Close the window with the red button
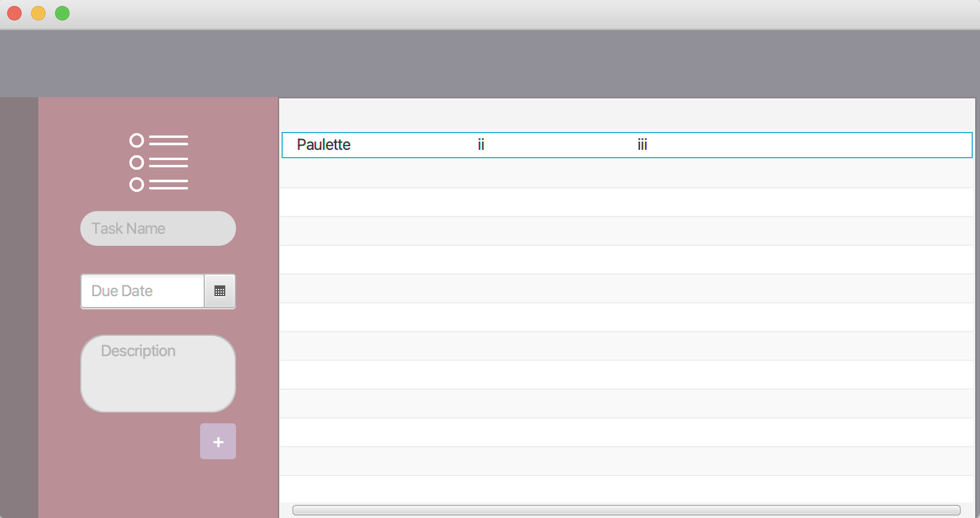980x518 pixels. [x=14, y=13]
